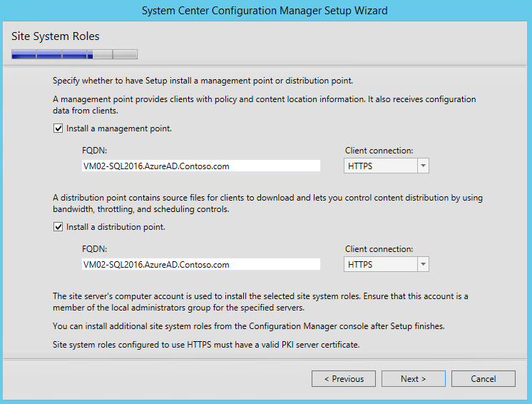Uncheck Install a management point checkbox

tap(58, 128)
